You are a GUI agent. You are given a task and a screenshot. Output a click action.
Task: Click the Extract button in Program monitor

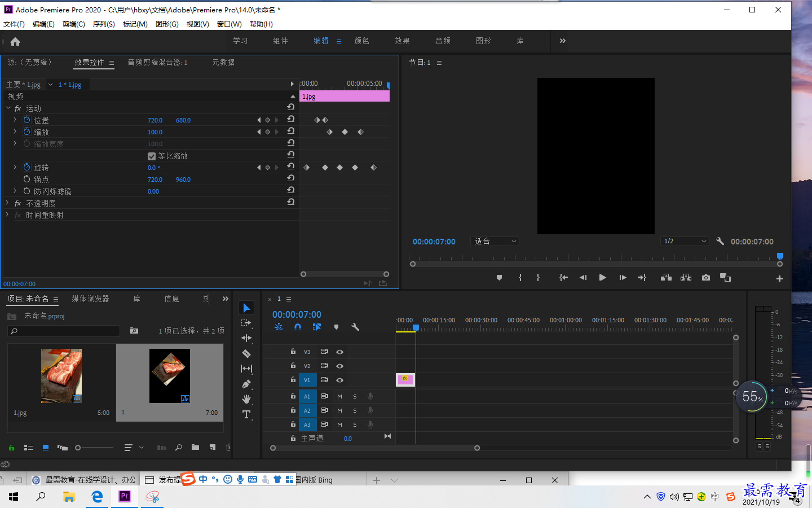point(686,278)
